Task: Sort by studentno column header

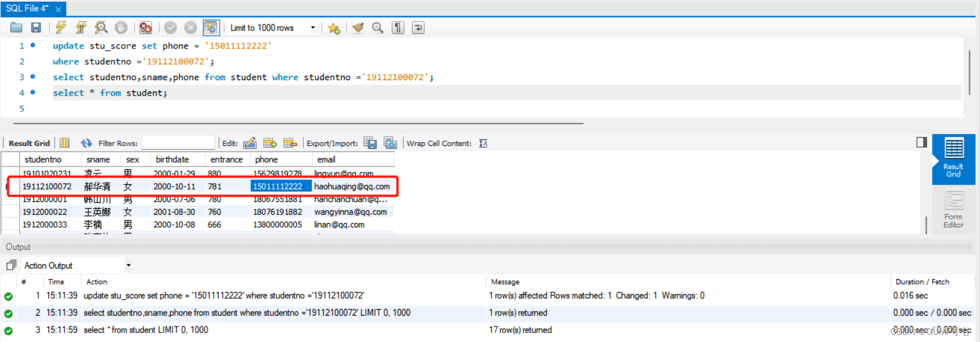Action: tap(50, 160)
